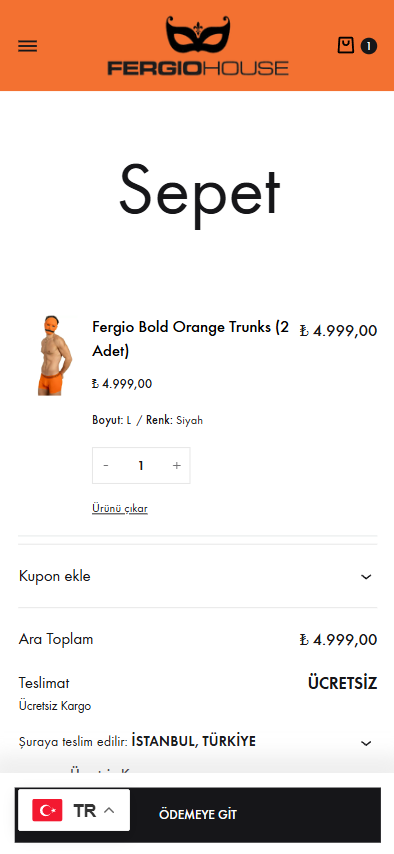
Task: Click the Turkish flag icon
Action: (x=47, y=810)
